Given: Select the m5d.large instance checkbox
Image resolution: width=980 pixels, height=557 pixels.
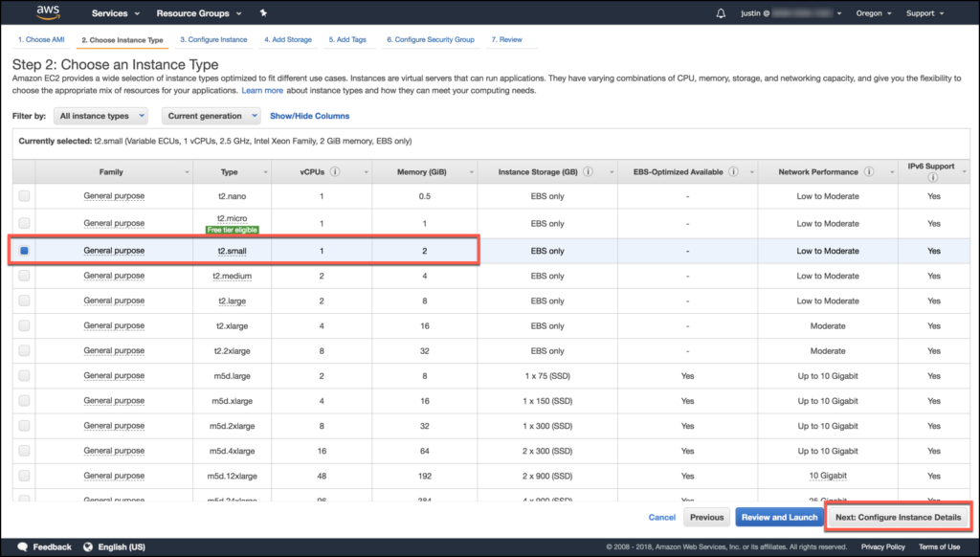Looking at the screenshot, I should click(24, 376).
